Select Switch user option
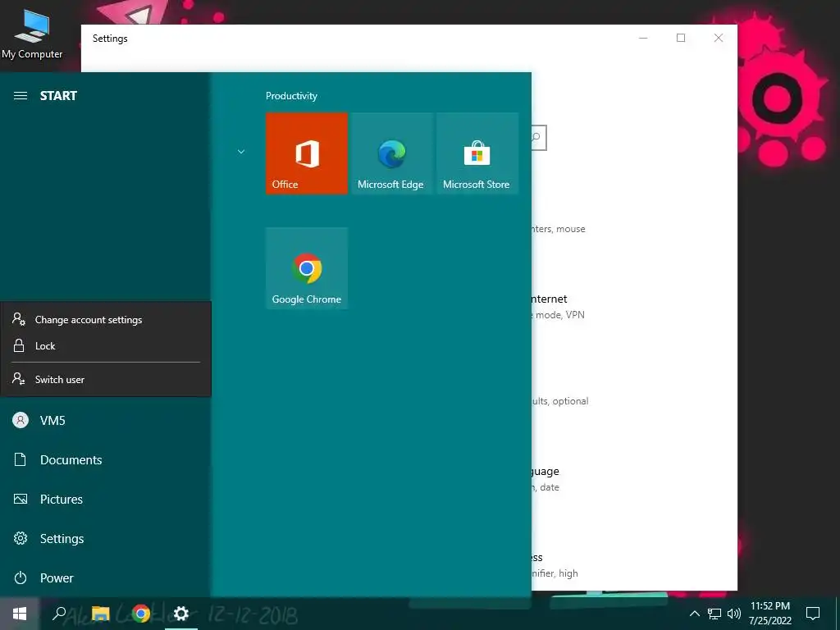The width and height of the screenshot is (840, 630). [x=106, y=379]
